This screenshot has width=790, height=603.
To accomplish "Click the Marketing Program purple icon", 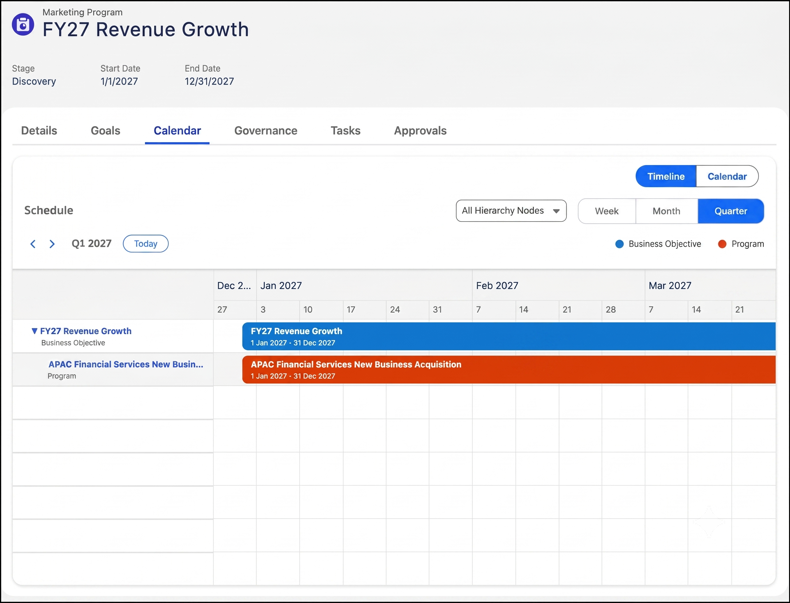I will coord(23,24).
